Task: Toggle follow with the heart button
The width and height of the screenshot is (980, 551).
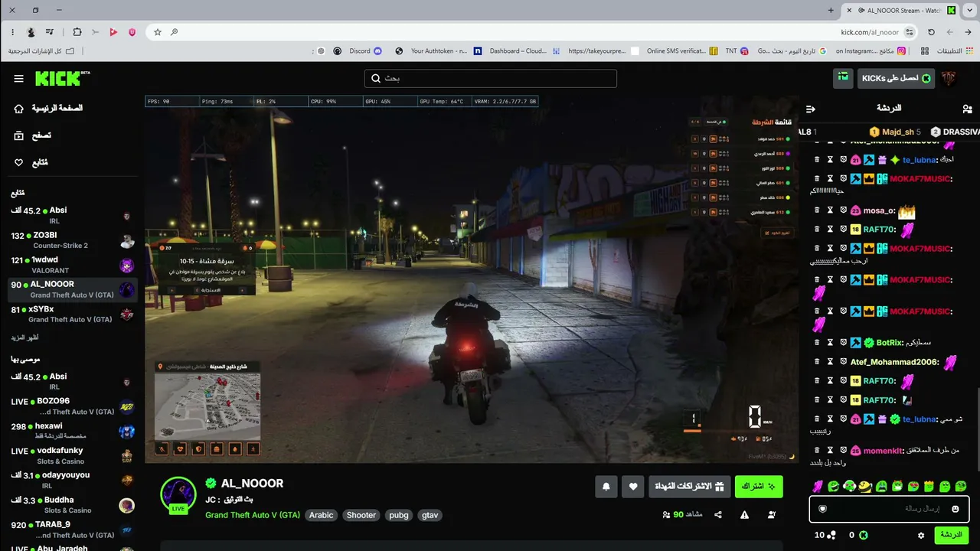Action: pos(633,487)
